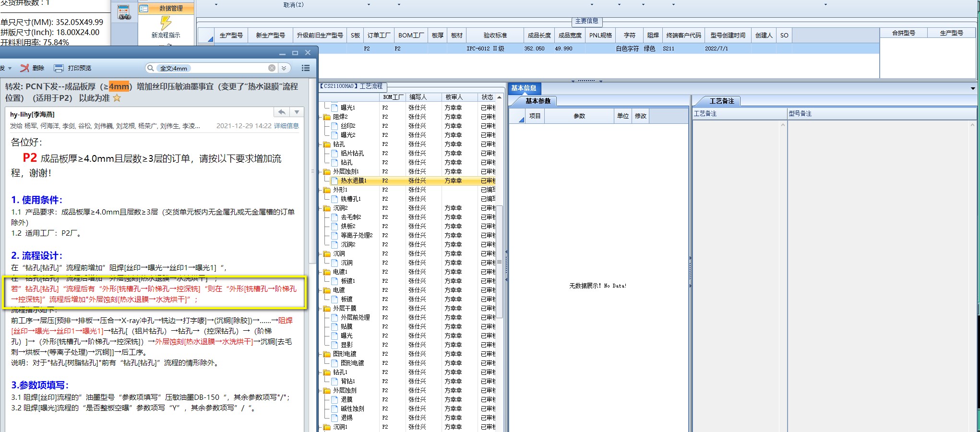Open the 基本信息 panel dropdown arrow
980x432 pixels.
point(973,88)
